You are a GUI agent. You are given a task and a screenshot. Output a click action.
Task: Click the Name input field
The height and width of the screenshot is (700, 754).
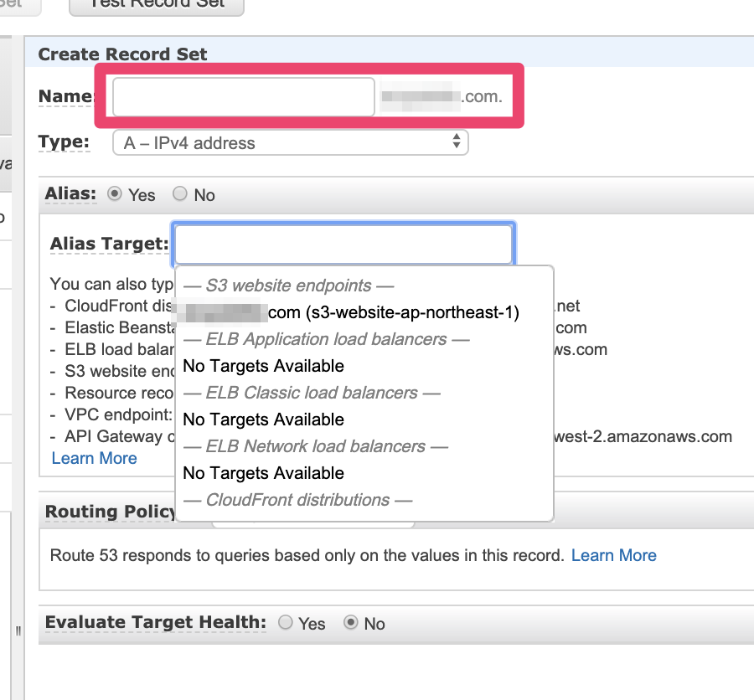click(x=243, y=97)
